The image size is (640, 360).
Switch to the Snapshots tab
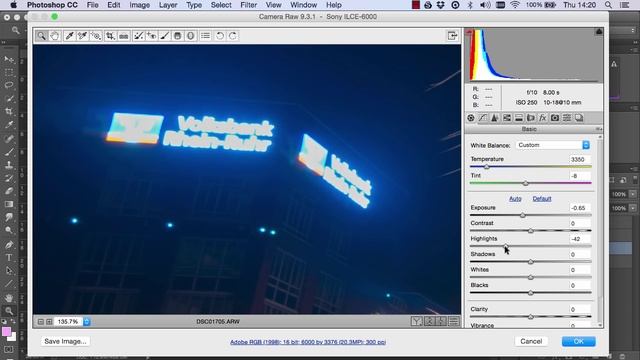[x=579, y=118]
